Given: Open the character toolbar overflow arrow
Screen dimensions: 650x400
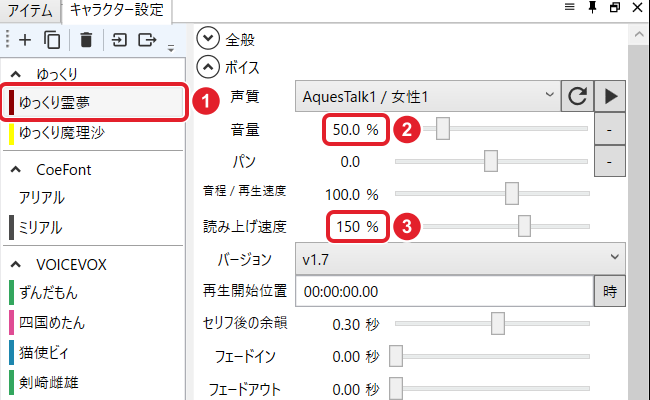Looking at the screenshot, I should pyautogui.click(x=171, y=48).
